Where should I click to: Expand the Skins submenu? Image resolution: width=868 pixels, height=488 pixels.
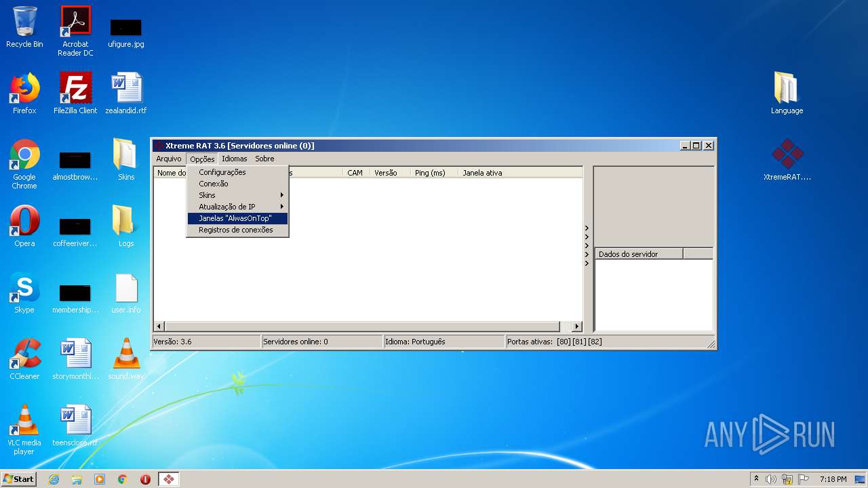click(237, 195)
